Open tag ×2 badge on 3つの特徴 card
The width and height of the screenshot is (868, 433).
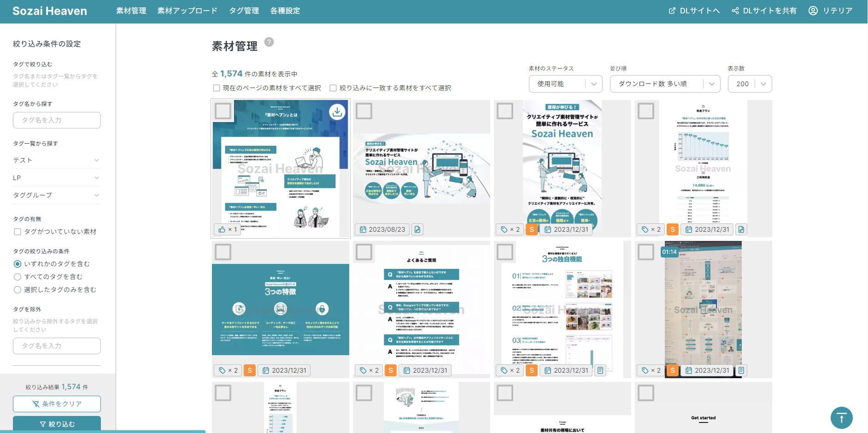click(x=228, y=370)
